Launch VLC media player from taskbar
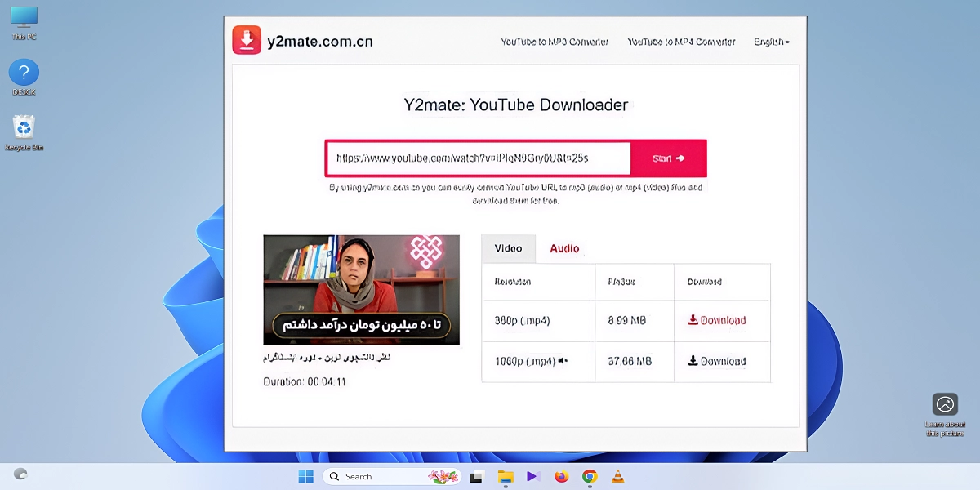This screenshot has width=980, height=490. (618, 476)
